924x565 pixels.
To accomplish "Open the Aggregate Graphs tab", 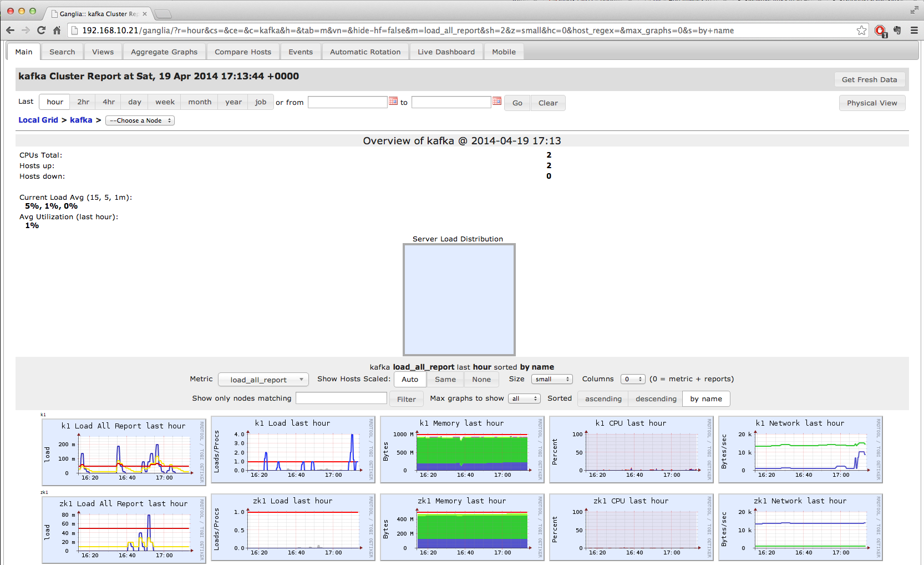I will pyautogui.click(x=164, y=52).
